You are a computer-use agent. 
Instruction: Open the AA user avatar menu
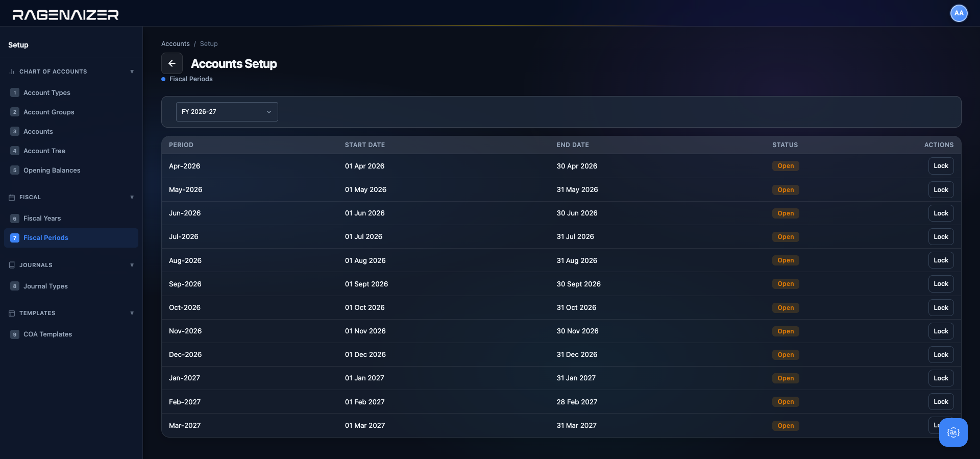(959, 13)
